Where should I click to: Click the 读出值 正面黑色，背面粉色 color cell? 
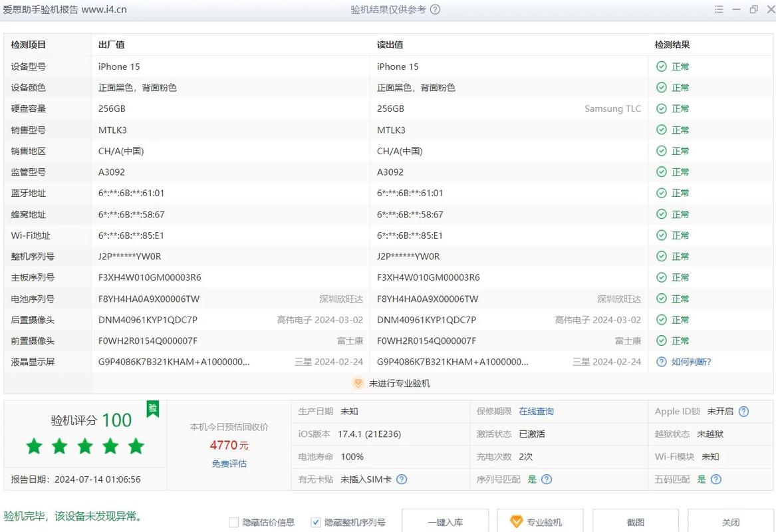pyautogui.click(x=416, y=88)
